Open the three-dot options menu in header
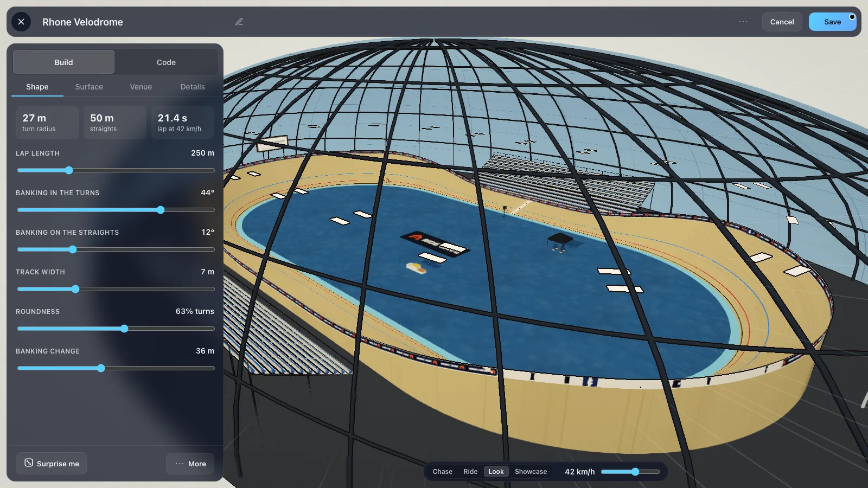Image resolution: width=868 pixels, height=488 pixels. pos(743,22)
